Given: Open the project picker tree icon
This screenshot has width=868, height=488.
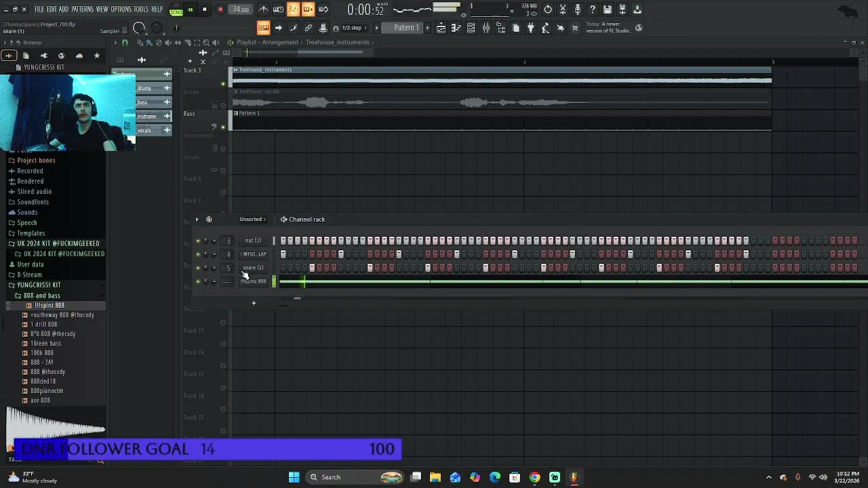Looking at the screenshot, I should point(501,28).
